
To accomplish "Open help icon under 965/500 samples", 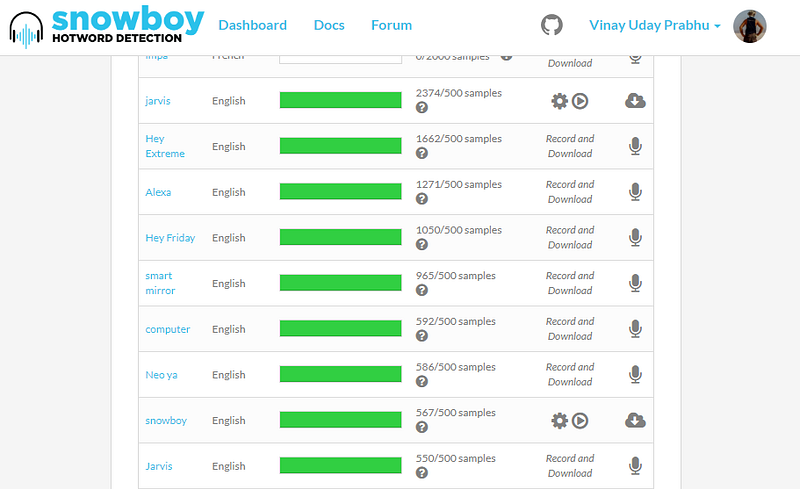I will (421, 290).
